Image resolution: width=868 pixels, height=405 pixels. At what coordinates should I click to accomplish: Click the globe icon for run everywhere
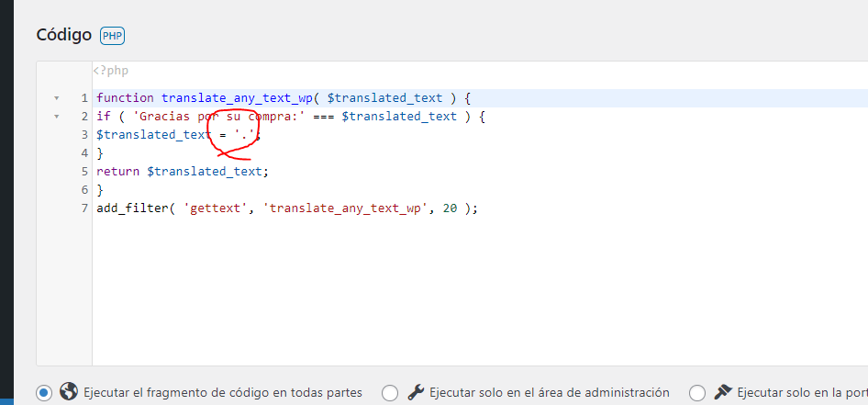coord(68,392)
